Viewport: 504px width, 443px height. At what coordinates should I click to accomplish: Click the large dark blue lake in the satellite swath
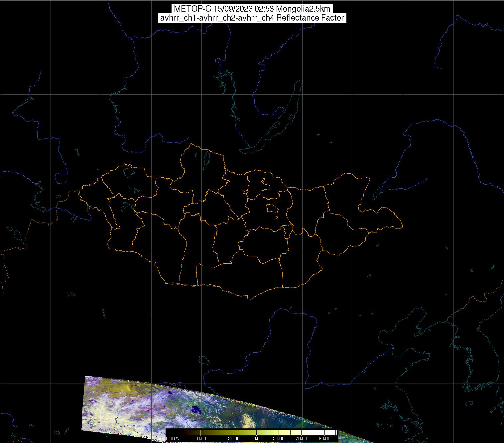coord(195,409)
